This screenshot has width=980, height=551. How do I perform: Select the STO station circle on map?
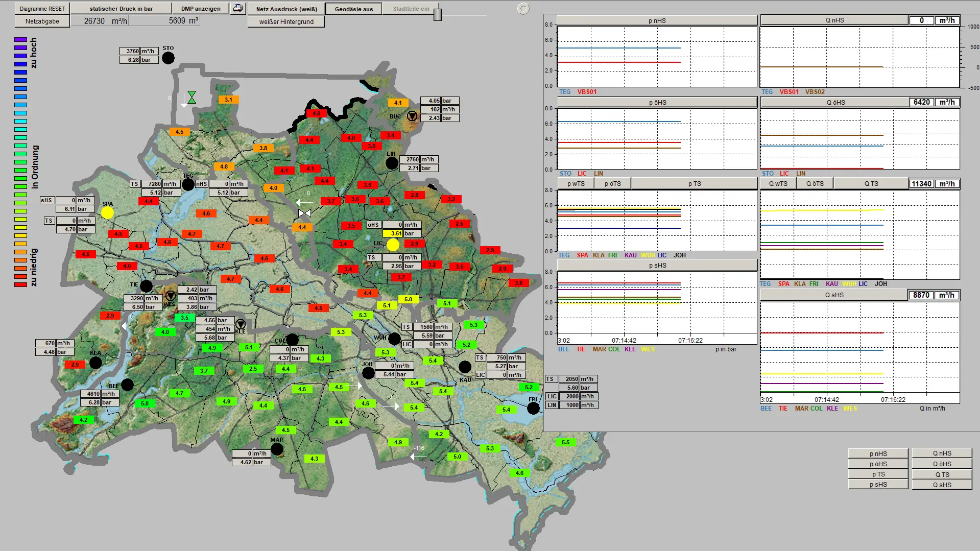[x=168, y=58]
